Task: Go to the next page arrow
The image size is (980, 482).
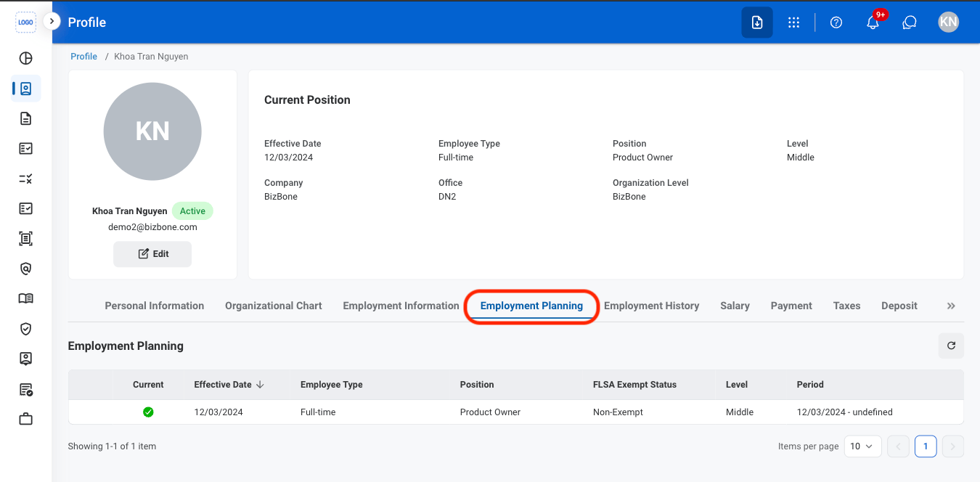Action: [952, 446]
